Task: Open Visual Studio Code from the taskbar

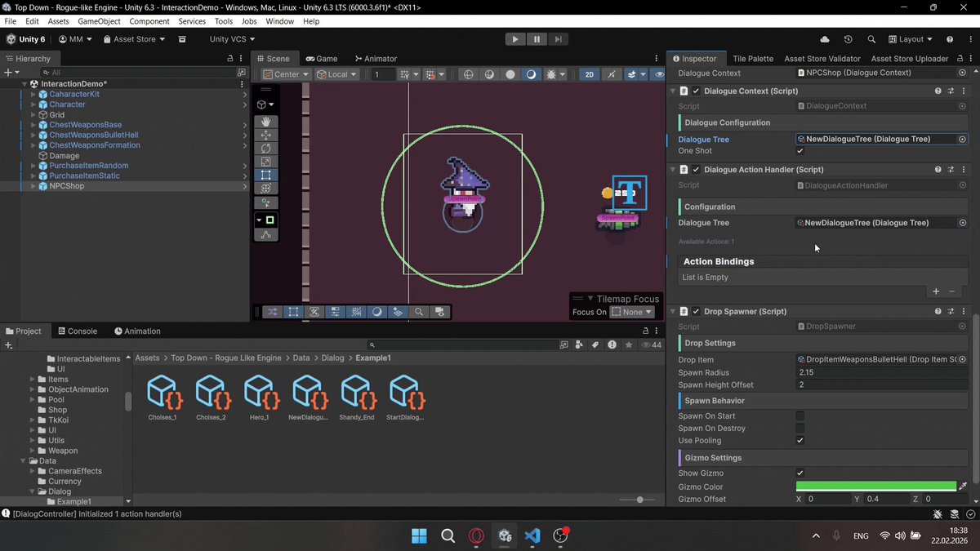Action: 532,536
